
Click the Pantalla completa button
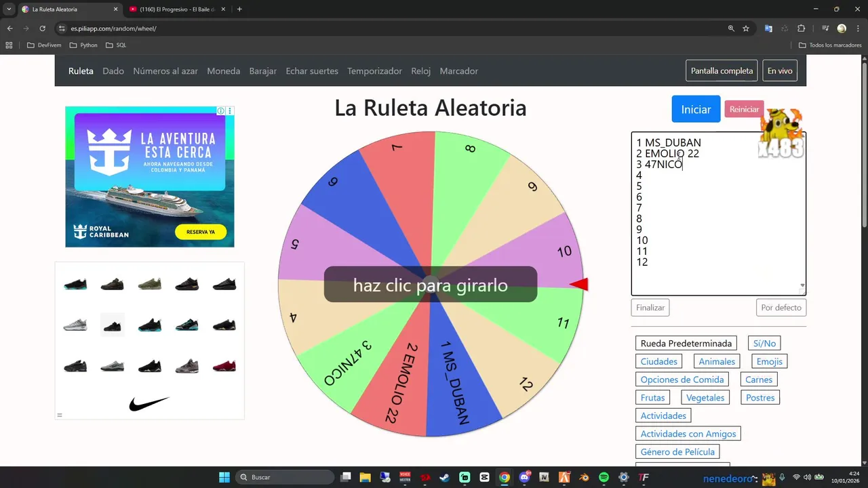pyautogui.click(x=722, y=70)
